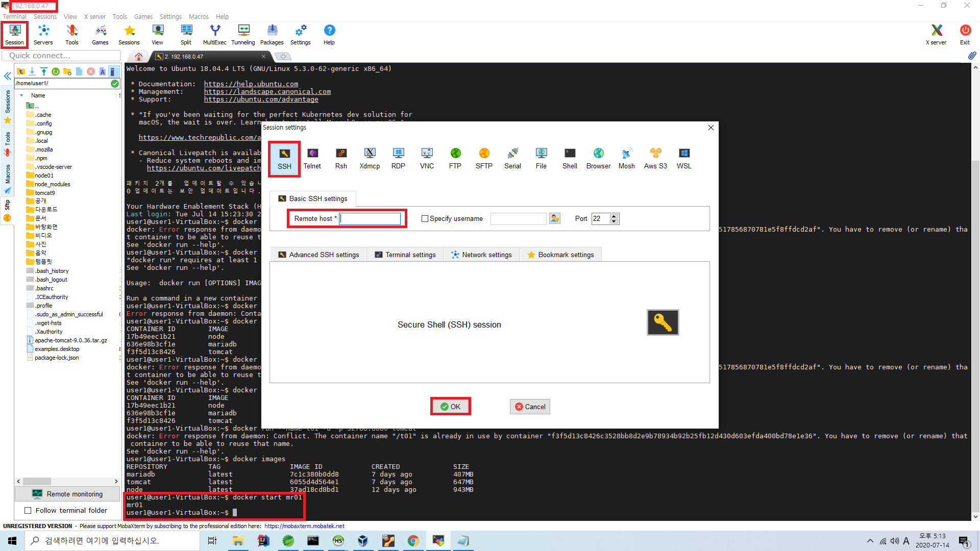
Task: Select the Browser session type
Action: point(598,159)
